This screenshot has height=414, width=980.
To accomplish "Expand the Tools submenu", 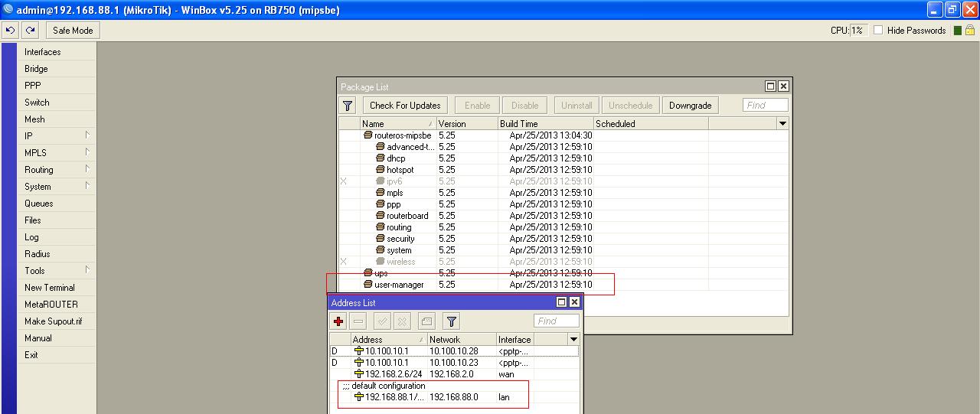I will pyautogui.click(x=57, y=271).
